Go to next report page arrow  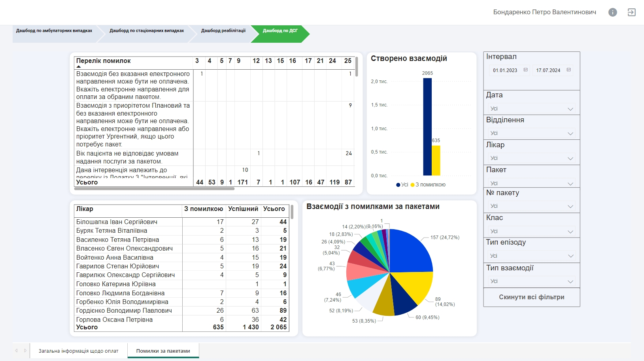(x=25, y=351)
